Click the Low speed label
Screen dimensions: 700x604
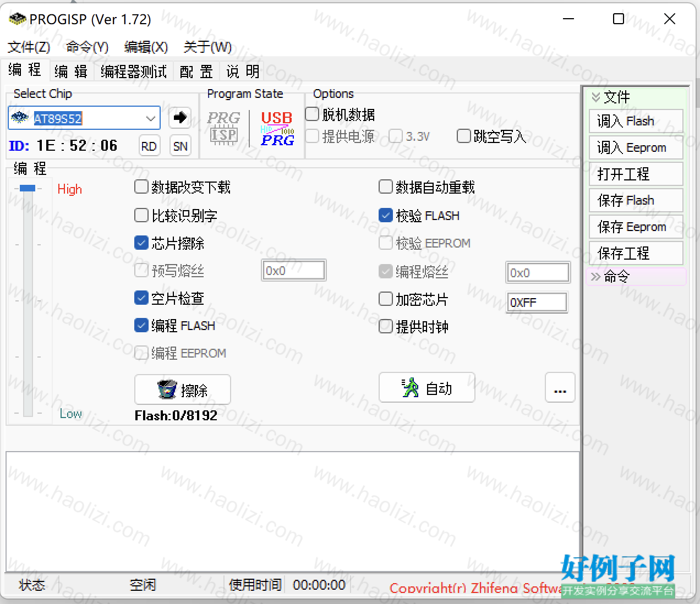coord(71,414)
